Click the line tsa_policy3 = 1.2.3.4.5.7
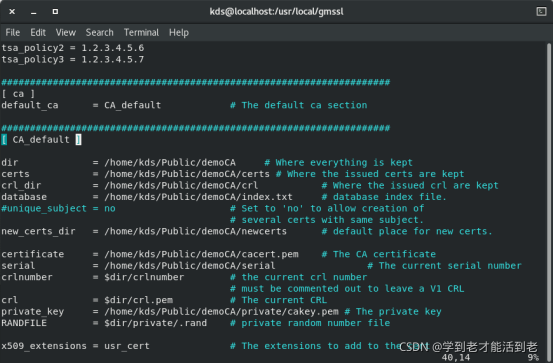The image size is (554, 363). tap(73, 59)
